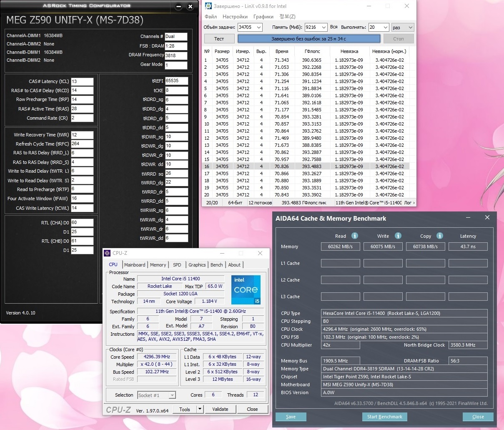Close the ASRock Timing Configurator window
This screenshot has height=430, width=504.
click(x=191, y=6)
